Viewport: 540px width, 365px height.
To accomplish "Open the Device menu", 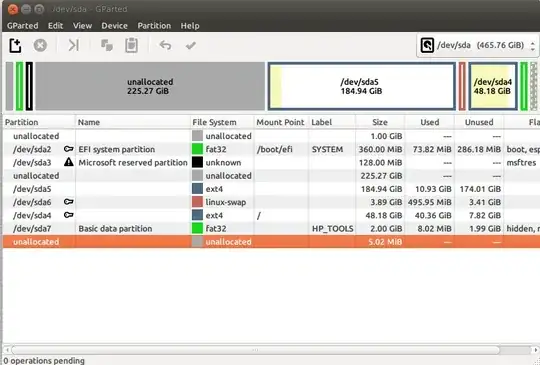I will 114,26.
